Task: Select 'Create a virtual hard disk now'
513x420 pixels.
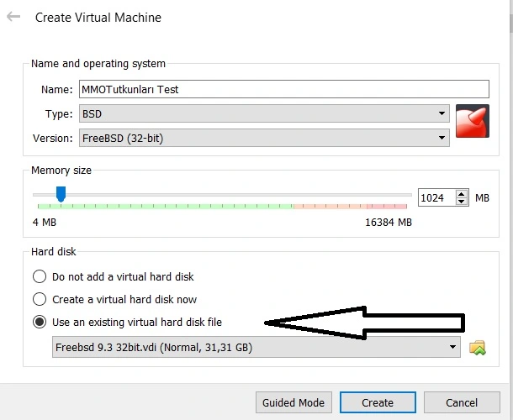Action: pos(39,299)
